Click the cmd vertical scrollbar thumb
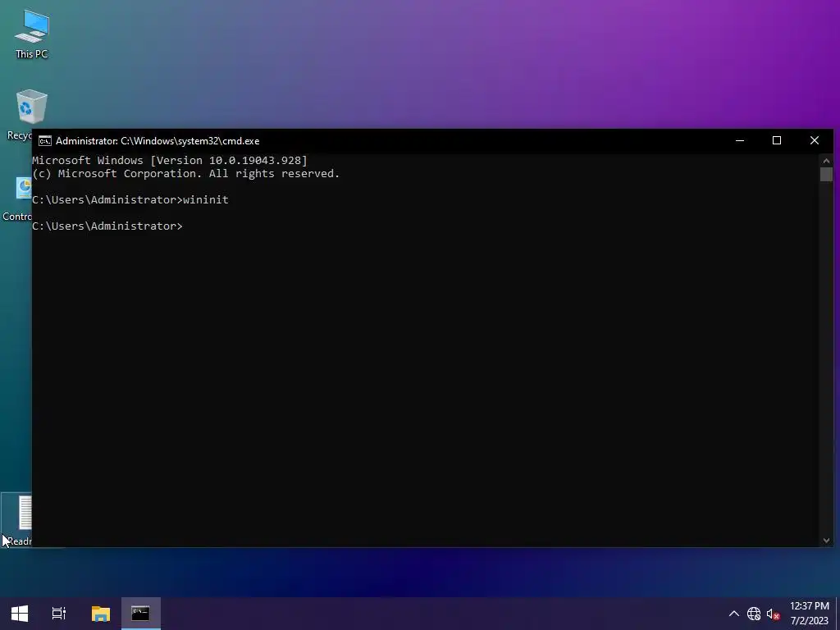Screen dimensions: 840x630 coord(826,174)
